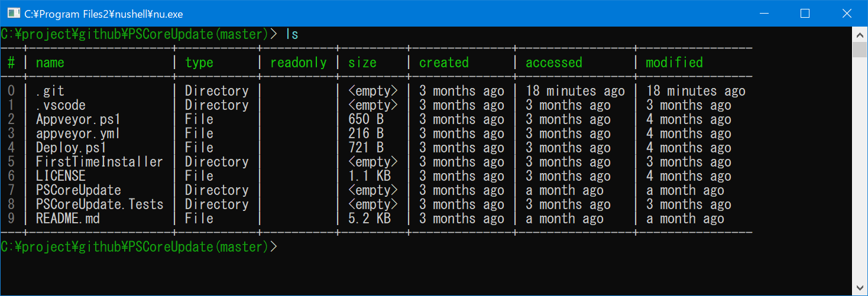
Task: Click the scrollbar down arrow
Action: [x=860, y=288]
